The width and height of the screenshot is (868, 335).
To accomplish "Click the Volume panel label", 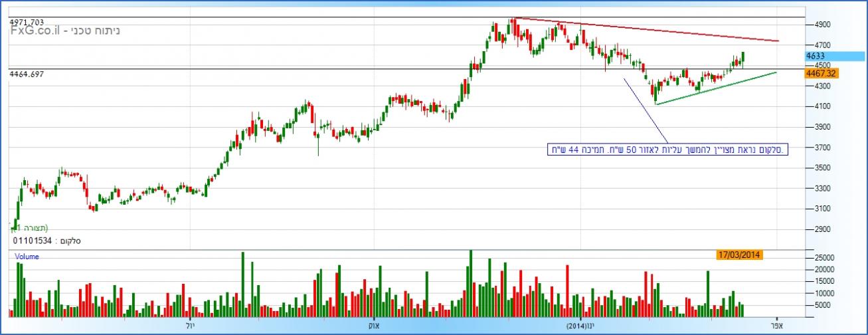I will click(x=27, y=256).
